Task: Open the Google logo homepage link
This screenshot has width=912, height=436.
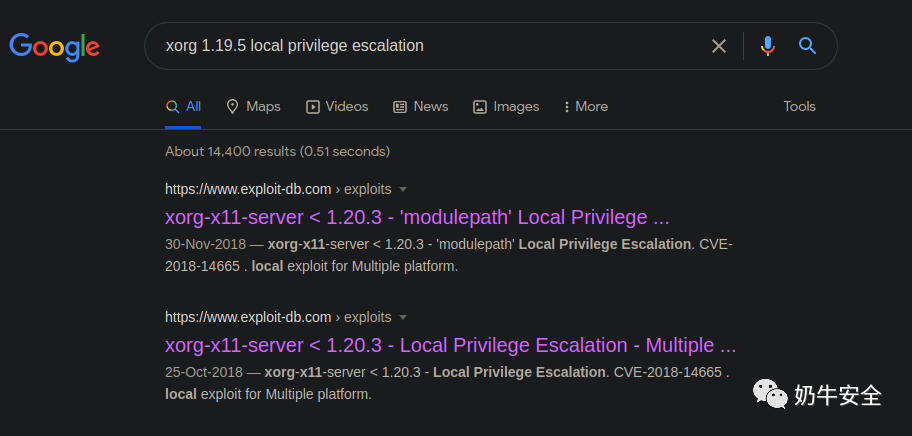Action: 55,47
